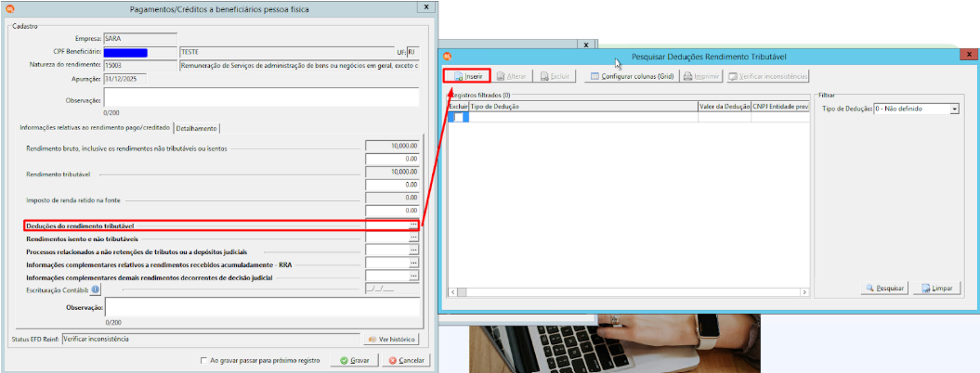
Task: Open Processos relacionados ellipsis button
Action: point(413,251)
